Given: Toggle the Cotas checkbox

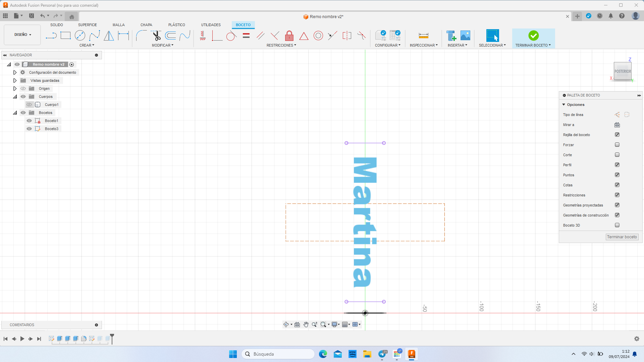Looking at the screenshot, I should [617, 185].
